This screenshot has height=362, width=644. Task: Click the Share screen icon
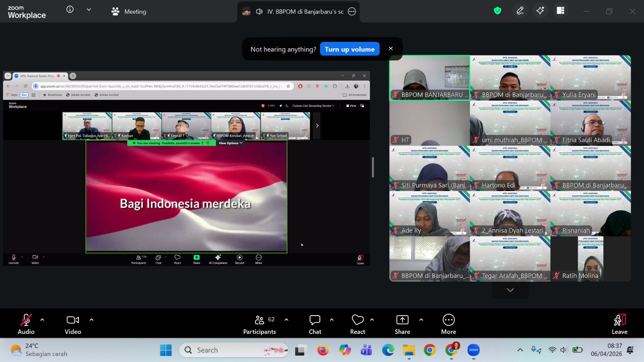coord(402,324)
